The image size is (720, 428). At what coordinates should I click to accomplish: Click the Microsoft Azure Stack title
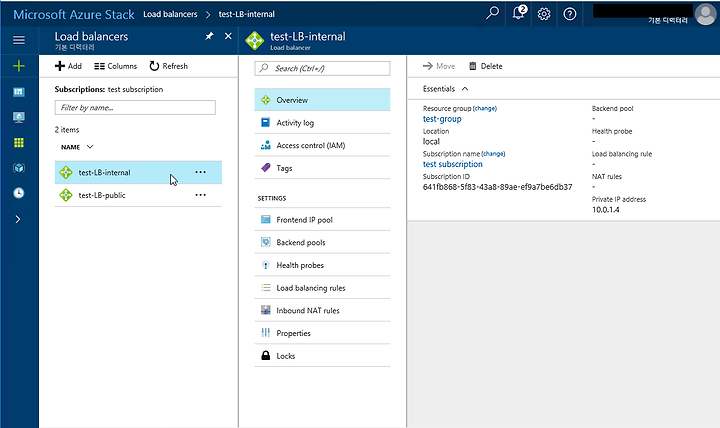[73, 14]
